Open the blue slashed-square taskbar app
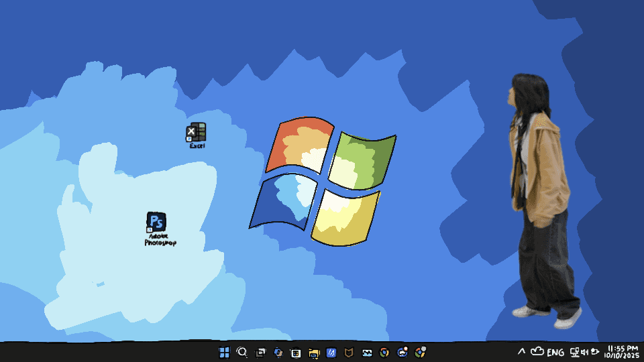This screenshot has height=362, width=644. click(331, 353)
